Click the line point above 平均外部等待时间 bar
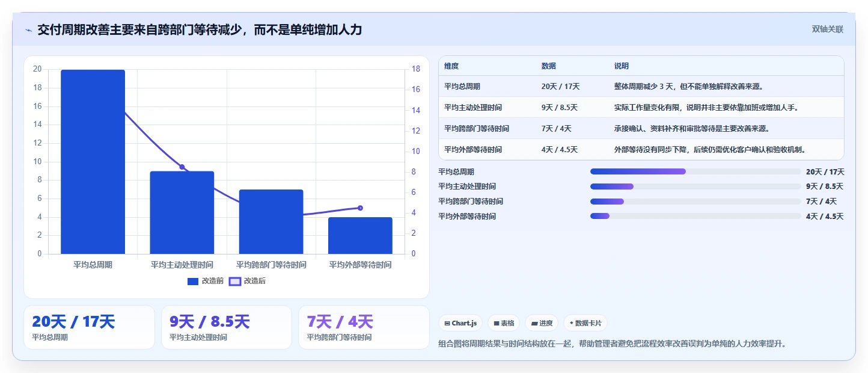 point(360,208)
